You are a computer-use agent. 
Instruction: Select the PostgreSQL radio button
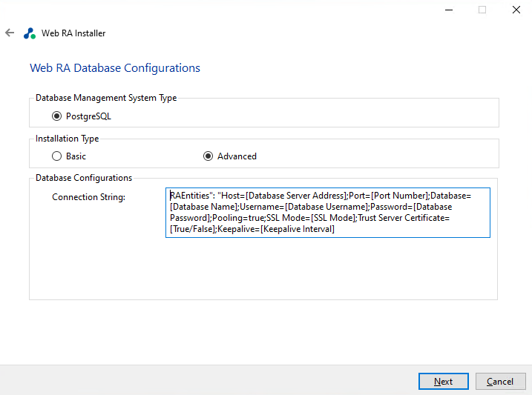point(57,116)
